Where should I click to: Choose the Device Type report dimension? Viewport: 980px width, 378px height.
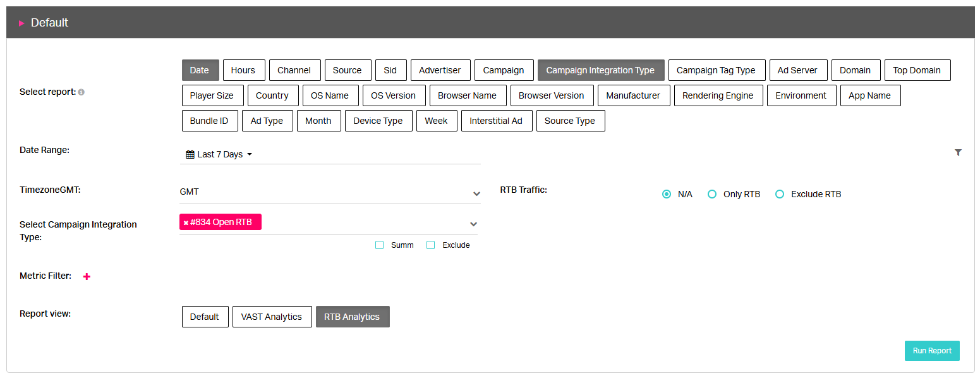(378, 121)
